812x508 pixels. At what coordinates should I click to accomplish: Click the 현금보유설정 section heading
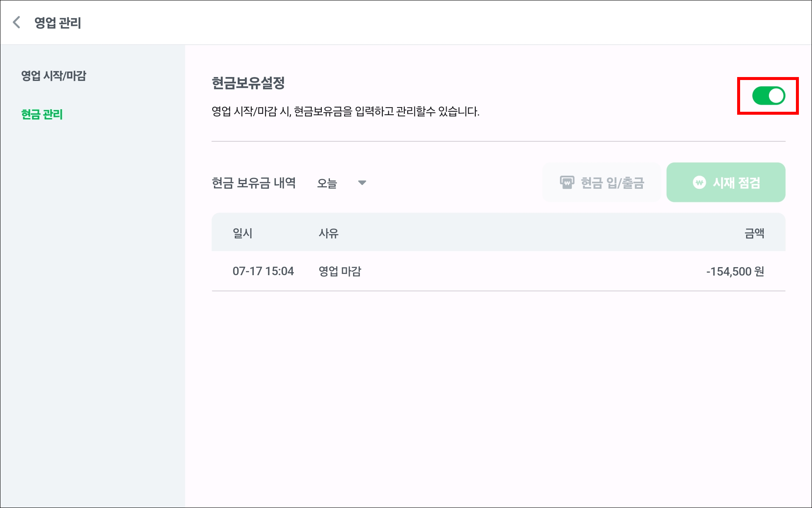pyautogui.click(x=248, y=83)
